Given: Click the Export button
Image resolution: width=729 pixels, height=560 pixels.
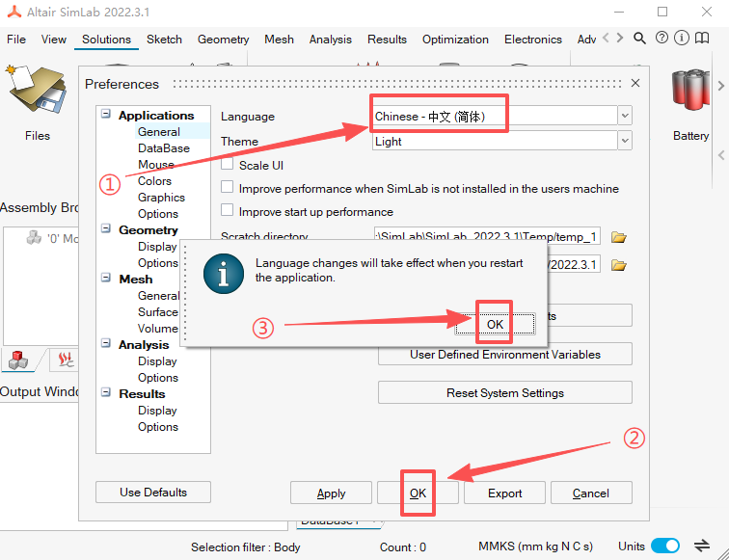Looking at the screenshot, I should (504, 493).
